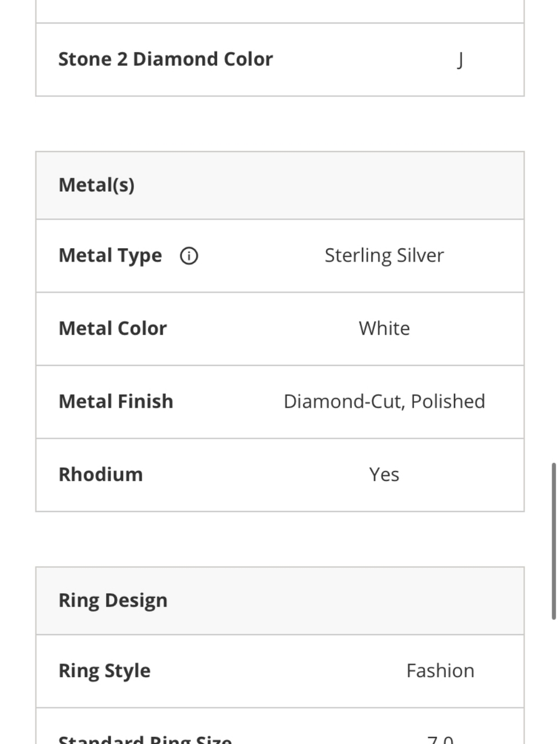Screen dimensions: 560x744
Task: Click the Ring Design section header
Action: click(113, 601)
